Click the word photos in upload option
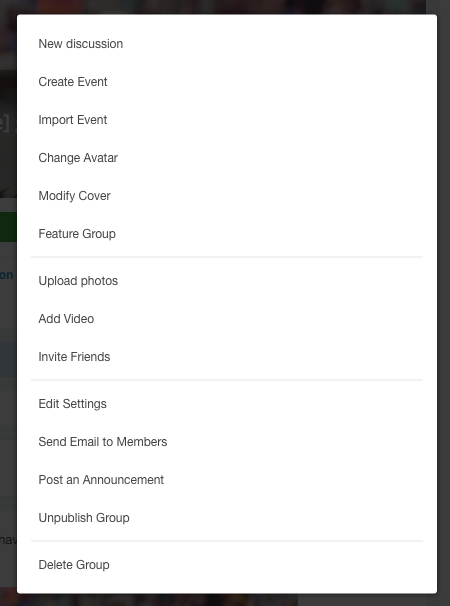Image resolution: width=450 pixels, height=606 pixels. click(99, 281)
